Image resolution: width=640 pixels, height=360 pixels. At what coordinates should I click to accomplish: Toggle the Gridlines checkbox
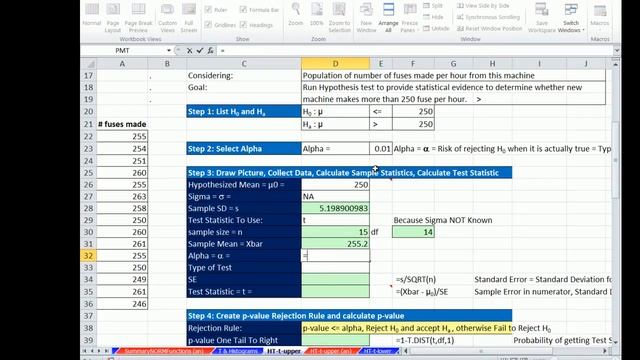point(220,25)
